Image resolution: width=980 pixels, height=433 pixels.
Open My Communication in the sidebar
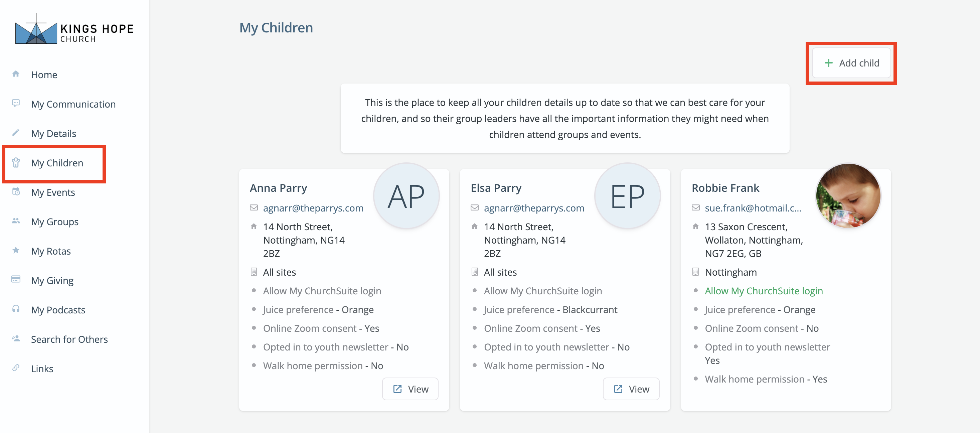[x=73, y=104]
